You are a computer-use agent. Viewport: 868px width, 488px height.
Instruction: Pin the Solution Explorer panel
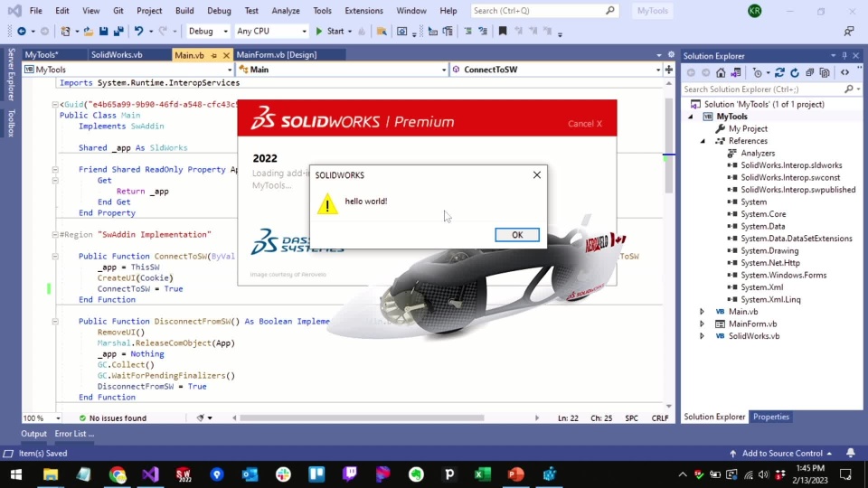pos(844,56)
